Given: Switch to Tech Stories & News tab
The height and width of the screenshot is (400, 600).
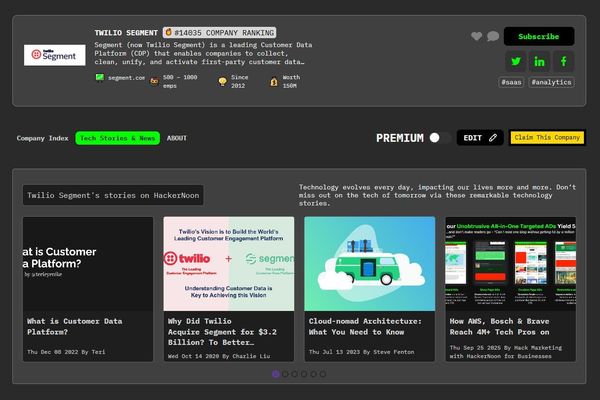Looking at the screenshot, I should pos(117,138).
